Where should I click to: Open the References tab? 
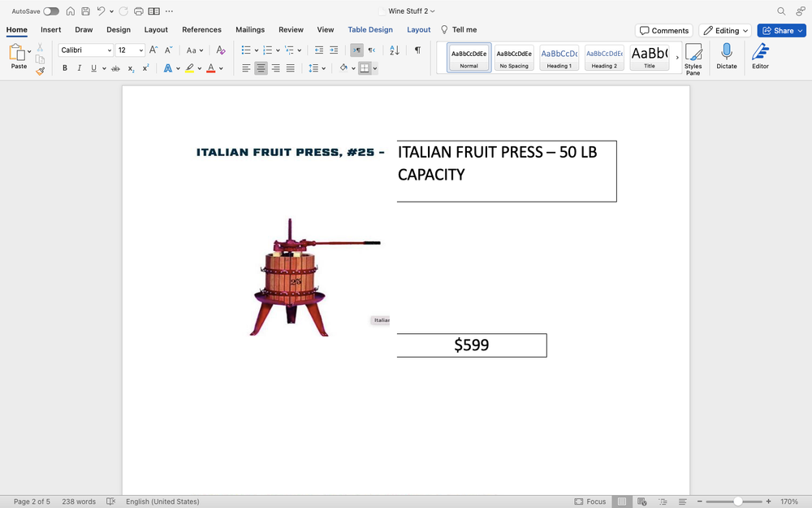pos(201,30)
